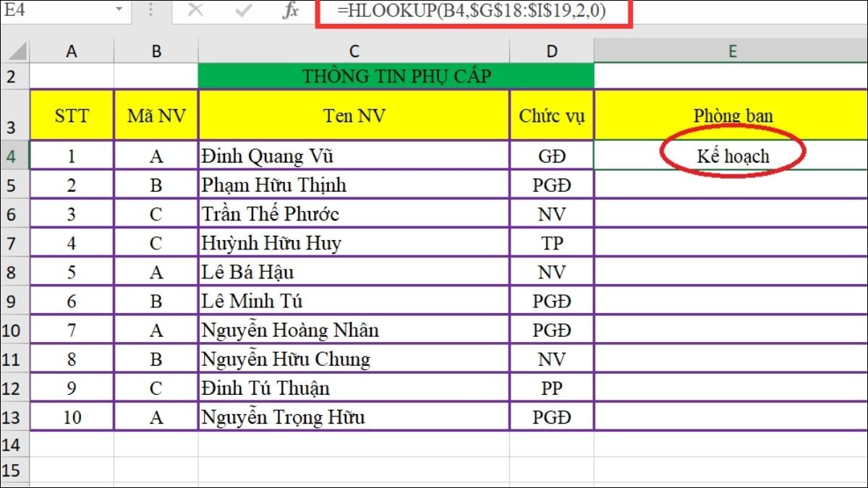Click NV cell in Trần Thế Phước row

pos(552,214)
